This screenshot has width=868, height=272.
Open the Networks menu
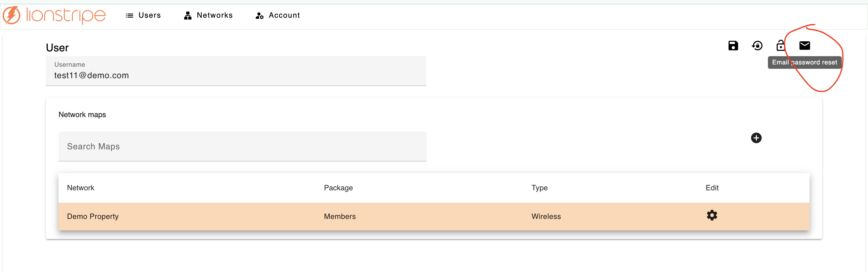tap(208, 15)
